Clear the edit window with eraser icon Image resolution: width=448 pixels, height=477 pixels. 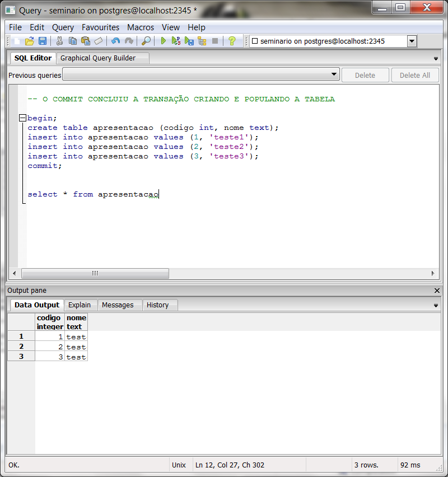point(99,41)
